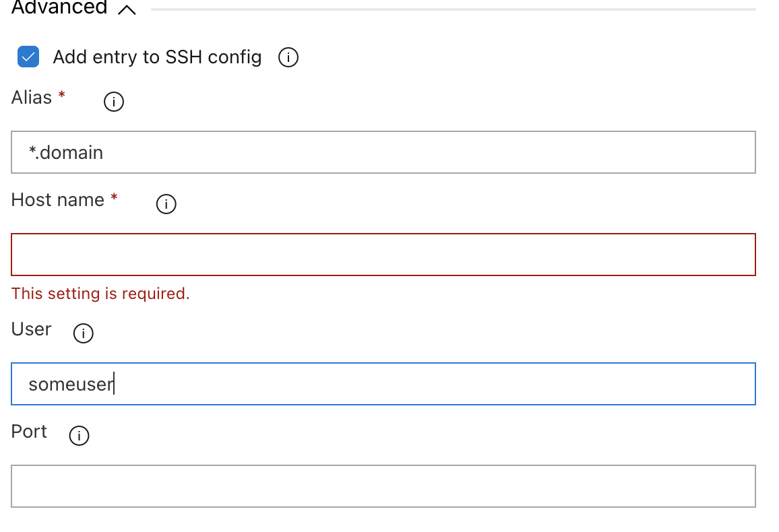The width and height of the screenshot is (779, 532).
Task: Select the Alias input containing *.domain
Action: click(x=383, y=152)
